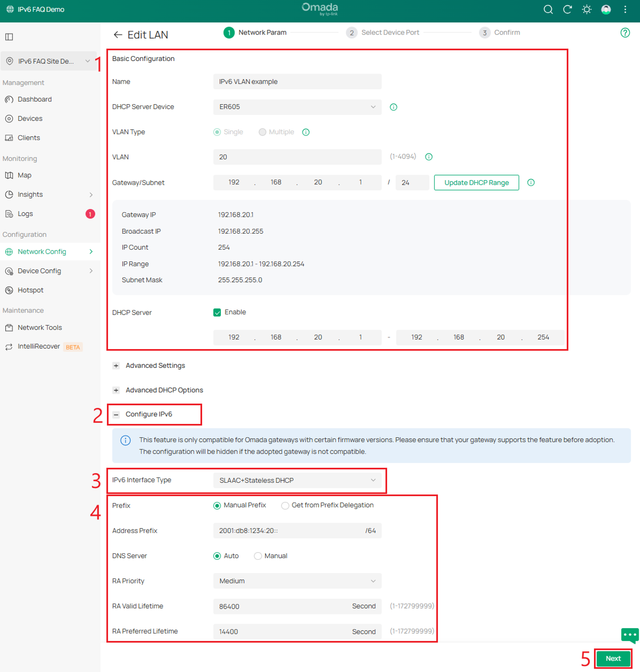This screenshot has height=672, width=640.
Task: Click info icon beside VLAN range hint
Action: 428,157
